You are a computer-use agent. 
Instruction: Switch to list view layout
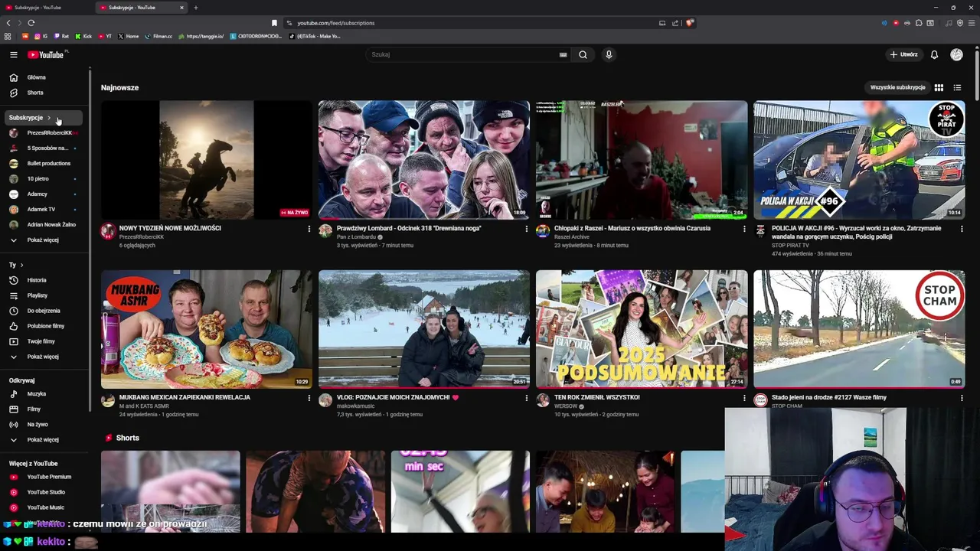coord(957,87)
